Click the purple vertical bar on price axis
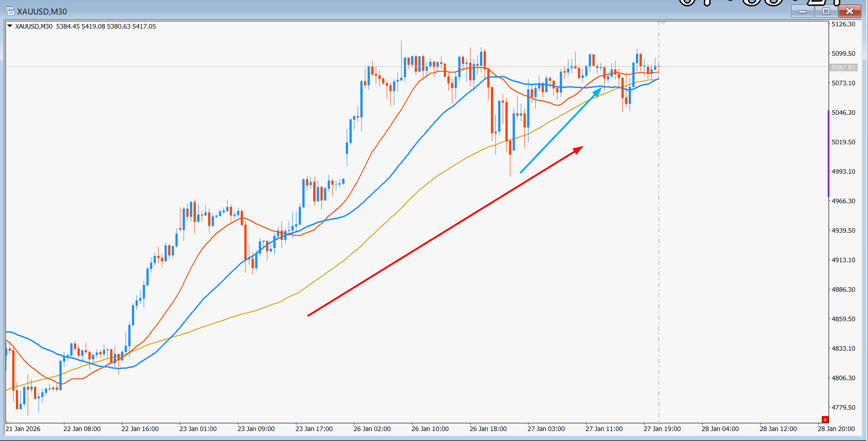The image size is (868, 441). pos(828,153)
